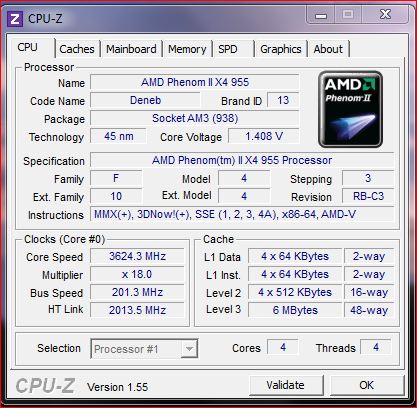Open the Mainboard tab
The image size is (417, 408).
point(131,49)
